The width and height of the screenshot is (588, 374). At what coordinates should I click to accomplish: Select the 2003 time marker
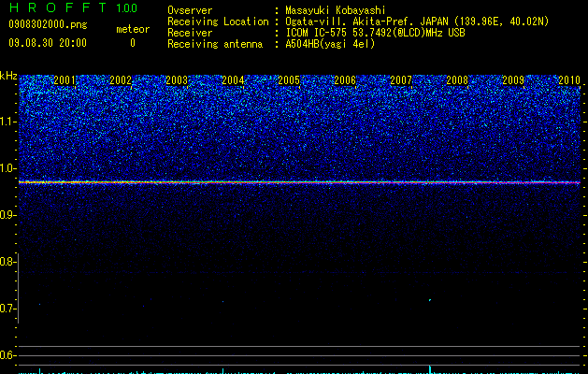[x=177, y=80]
